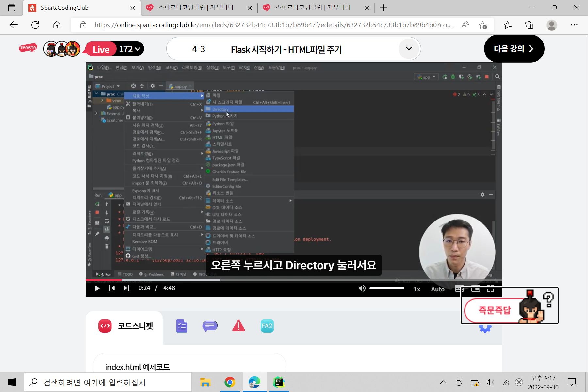
Task: Open Edge from taskbar
Action: [254, 382]
